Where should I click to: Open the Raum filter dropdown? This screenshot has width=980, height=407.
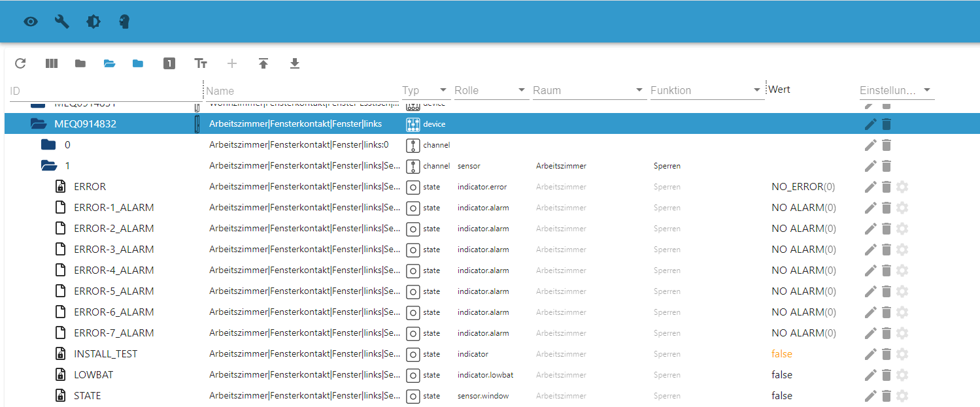click(x=588, y=90)
